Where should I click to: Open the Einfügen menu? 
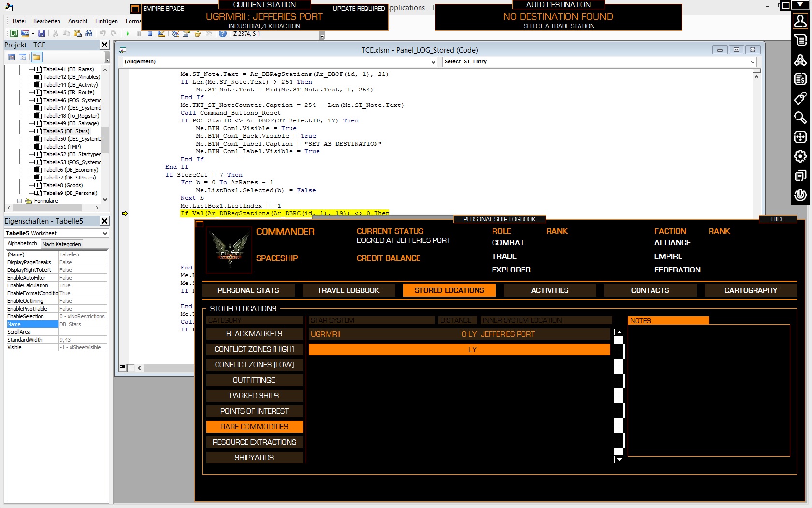point(106,21)
